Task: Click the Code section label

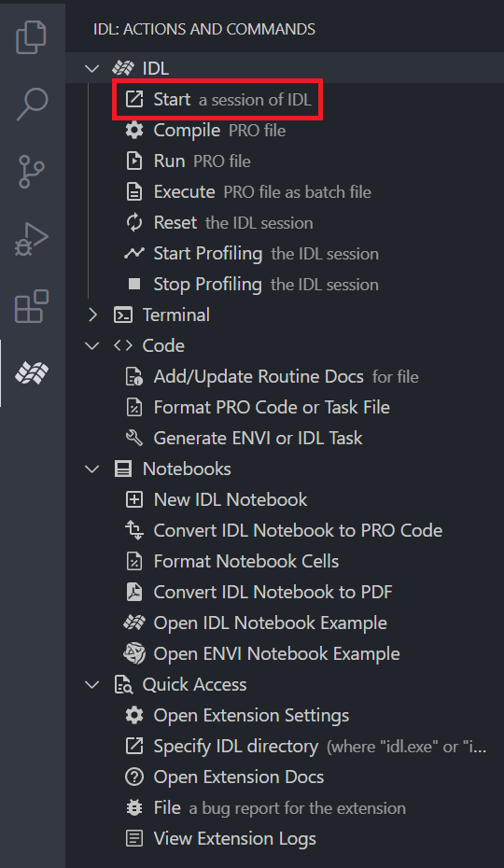Action: pyautogui.click(x=163, y=345)
